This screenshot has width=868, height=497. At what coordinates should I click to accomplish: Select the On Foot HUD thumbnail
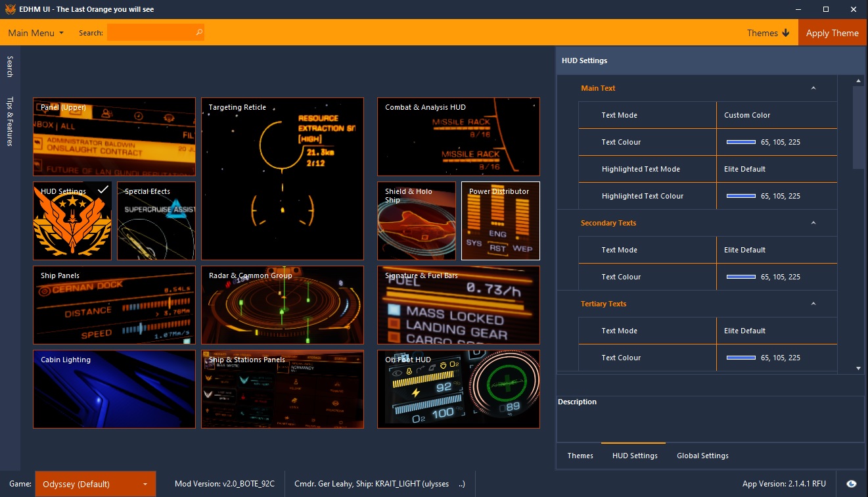459,389
